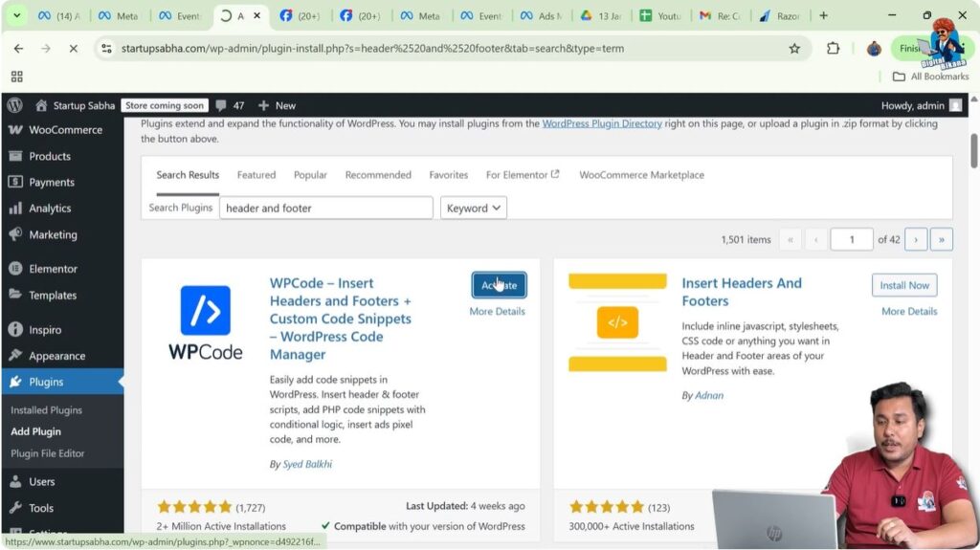Open comments bubble showing 47

pyautogui.click(x=230, y=105)
